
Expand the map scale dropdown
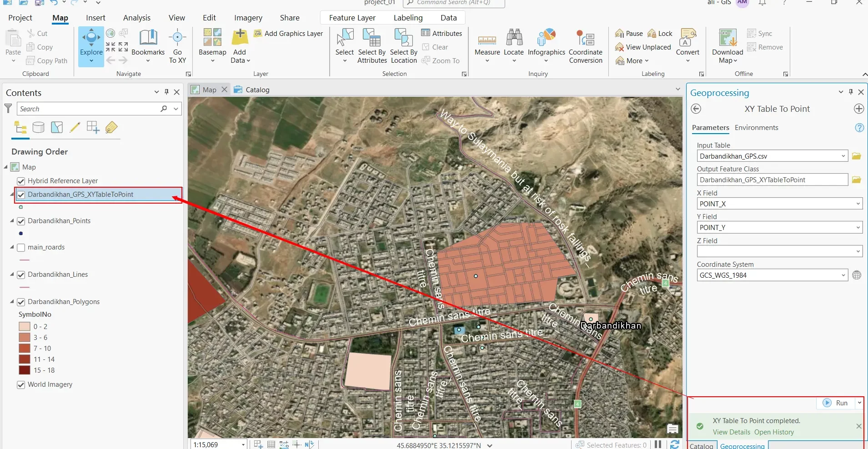243,445
